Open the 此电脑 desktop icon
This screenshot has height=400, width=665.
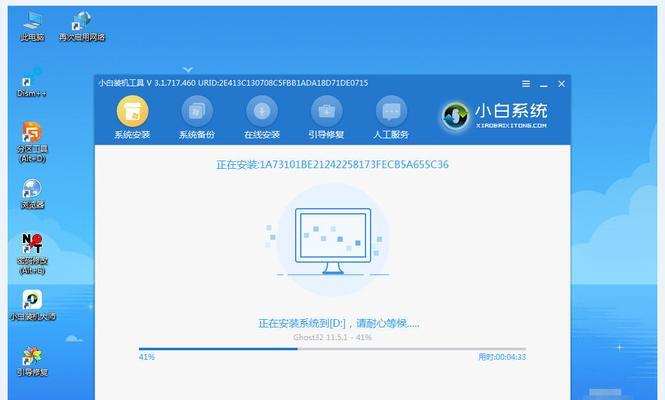[33, 26]
